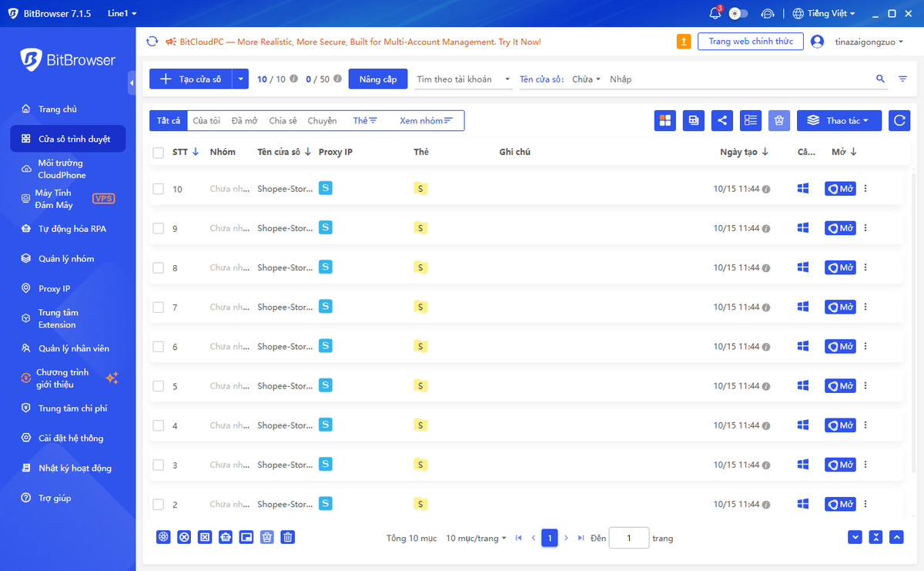Screen dimensions: 924x571
Task: Click the save icon button in toolbar
Action: (694, 120)
